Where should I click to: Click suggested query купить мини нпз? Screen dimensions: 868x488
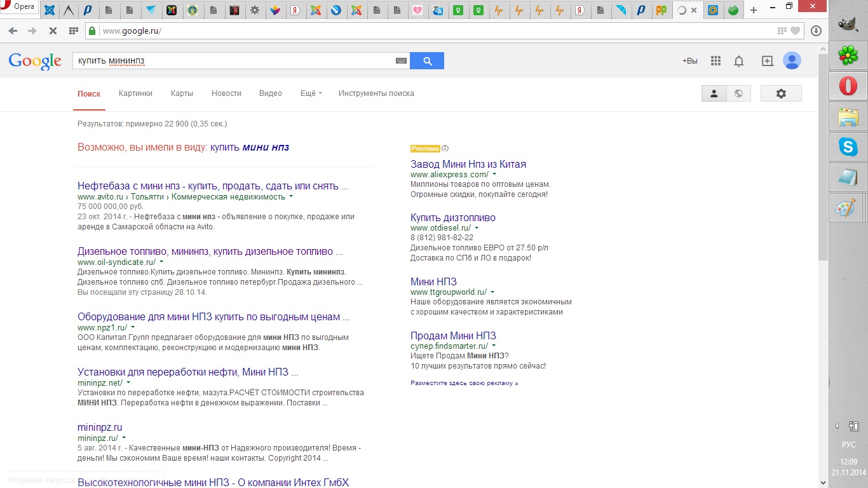(x=250, y=147)
